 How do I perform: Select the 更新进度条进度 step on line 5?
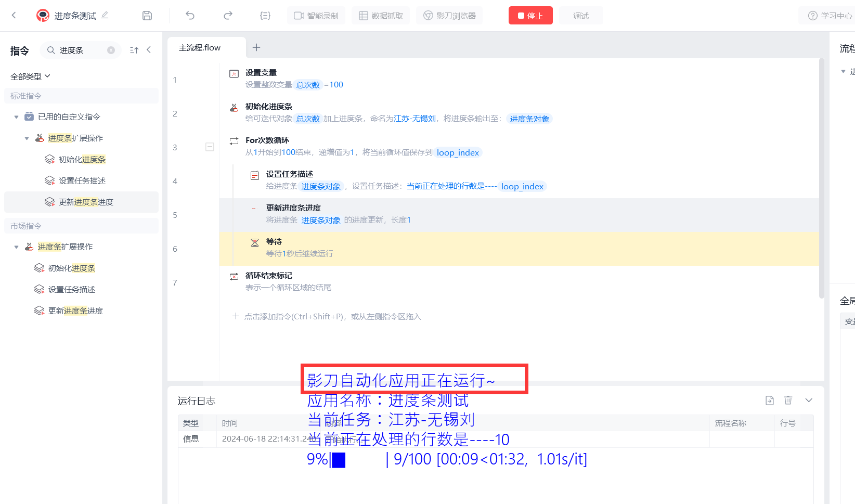point(519,215)
